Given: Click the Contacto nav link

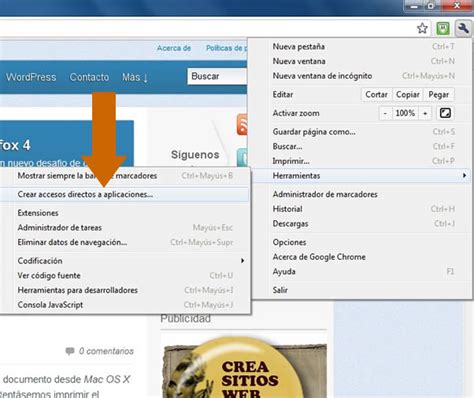Looking at the screenshot, I should (x=89, y=77).
